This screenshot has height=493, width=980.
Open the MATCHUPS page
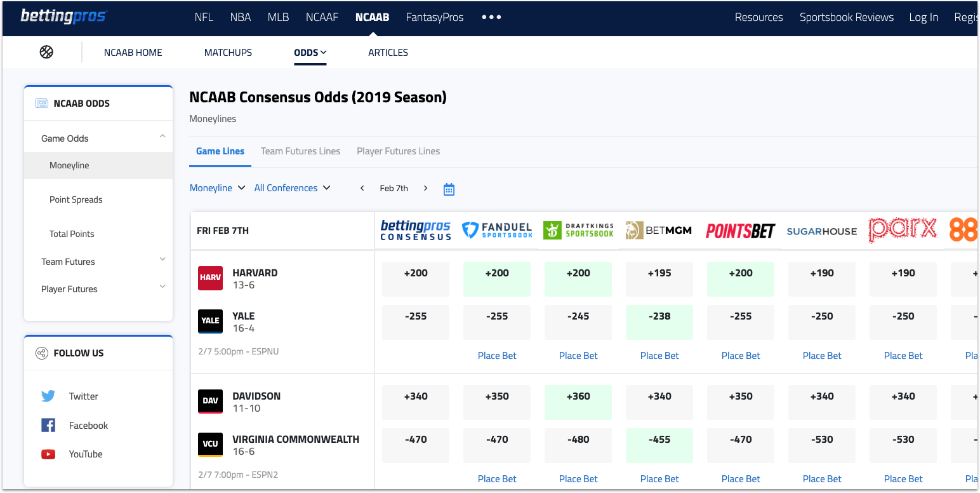click(228, 53)
